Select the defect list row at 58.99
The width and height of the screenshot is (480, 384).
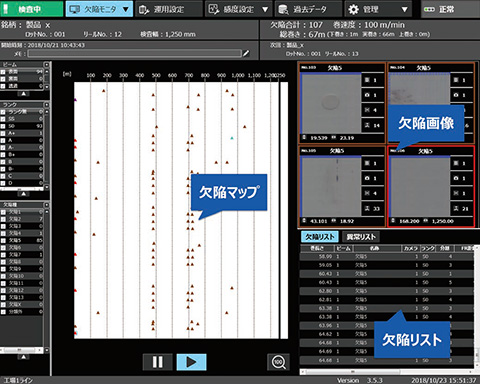click(387, 256)
